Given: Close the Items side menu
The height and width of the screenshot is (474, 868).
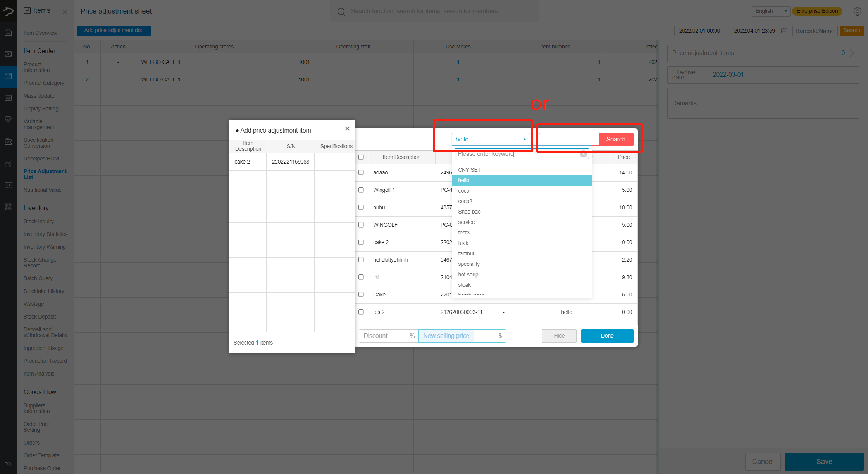Looking at the screenshot, I should pyautogui.click(x=65, y=12).
